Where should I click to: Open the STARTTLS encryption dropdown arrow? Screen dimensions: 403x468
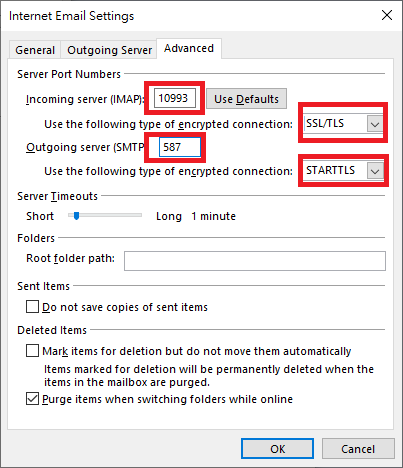point(375,171)
